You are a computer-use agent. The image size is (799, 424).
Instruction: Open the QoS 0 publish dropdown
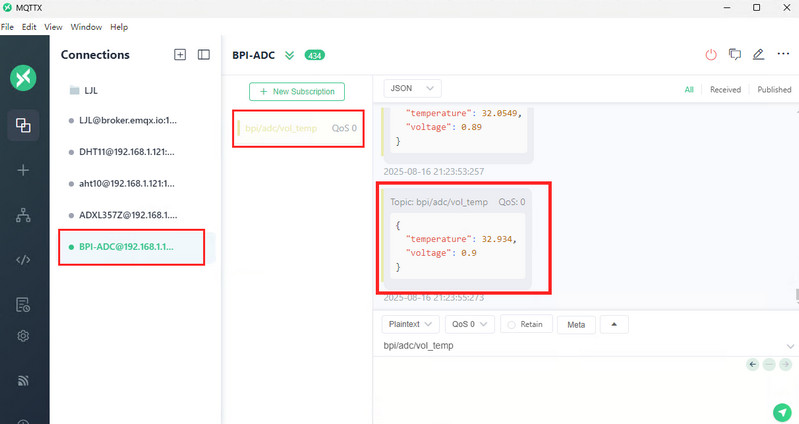click(x=470, y=324)
